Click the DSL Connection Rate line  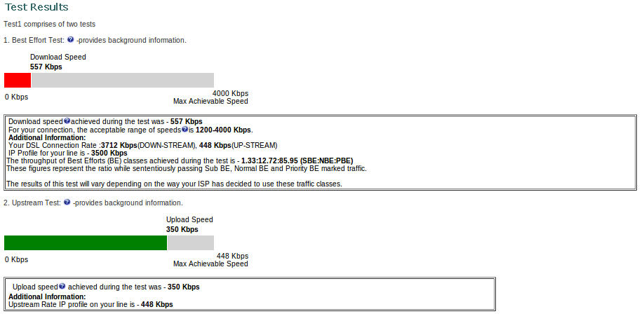[x=143, y=145]
